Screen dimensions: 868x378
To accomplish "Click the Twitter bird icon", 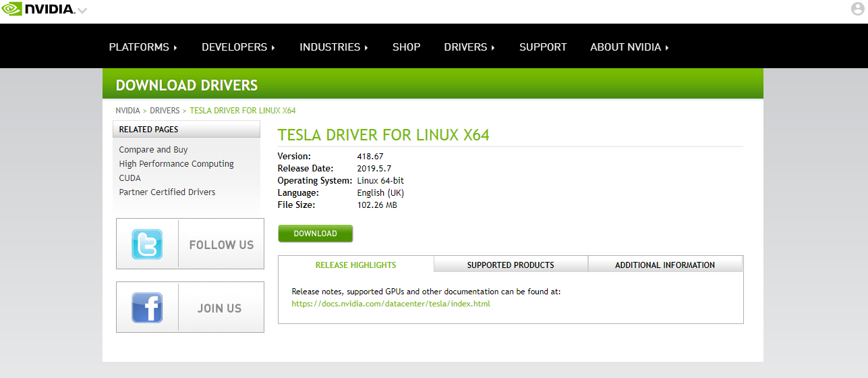I will [147, 244].
